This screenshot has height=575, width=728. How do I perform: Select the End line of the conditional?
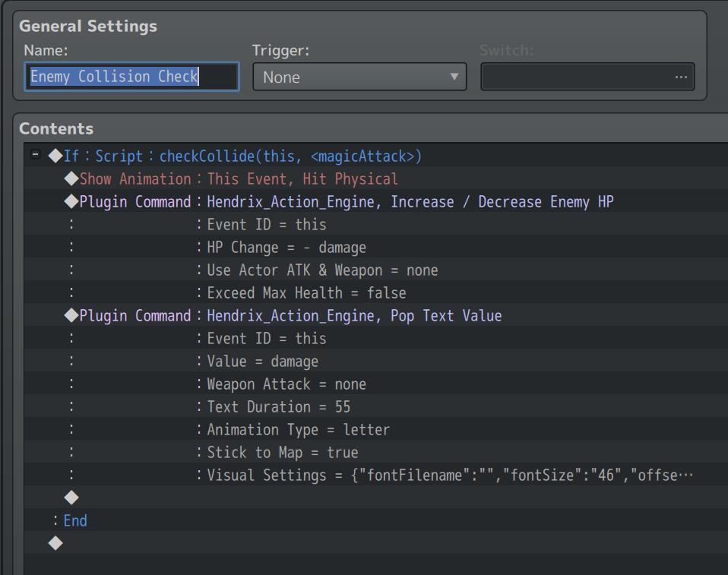pos(376,520)
